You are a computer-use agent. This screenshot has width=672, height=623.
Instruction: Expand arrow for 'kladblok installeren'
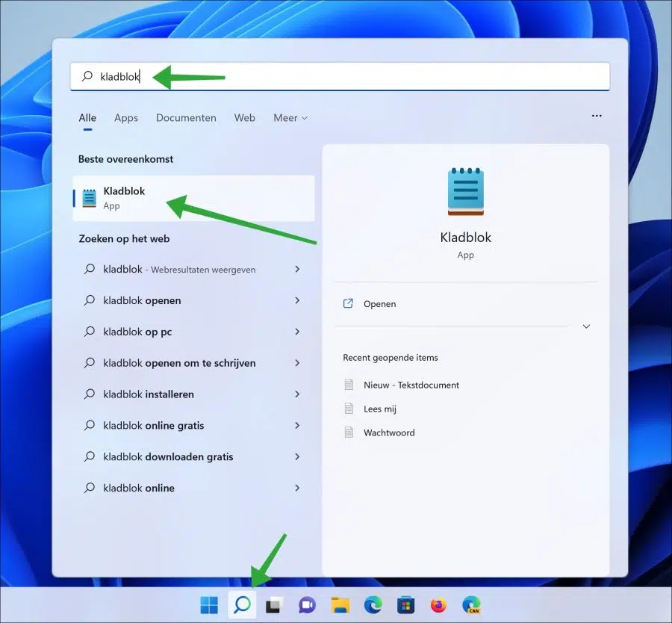click(x=297, y=394)
